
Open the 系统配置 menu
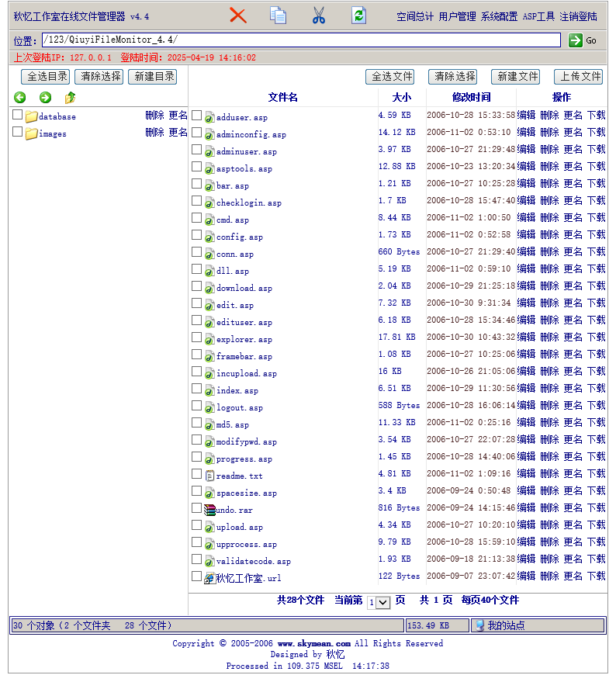(x=499, y=16)
